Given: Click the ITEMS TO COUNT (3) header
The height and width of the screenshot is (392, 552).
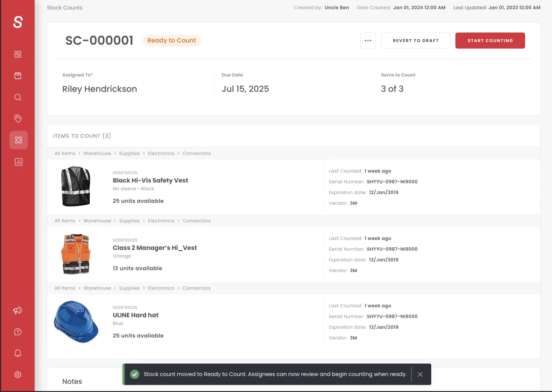Looking at the screenshot, I should tap(82, 136).
